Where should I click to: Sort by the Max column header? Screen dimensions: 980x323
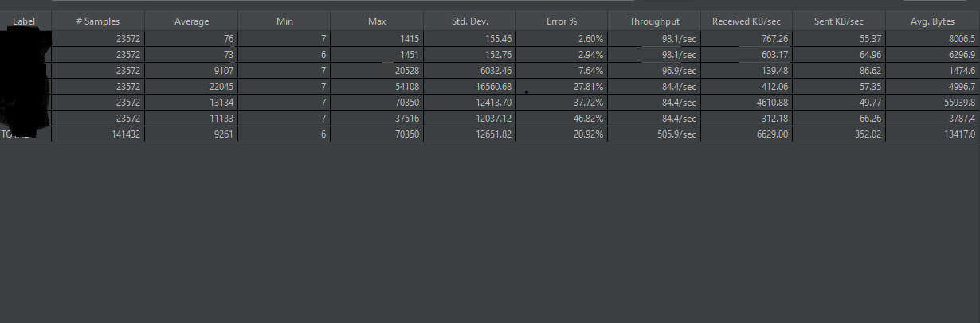click(377, 21)
